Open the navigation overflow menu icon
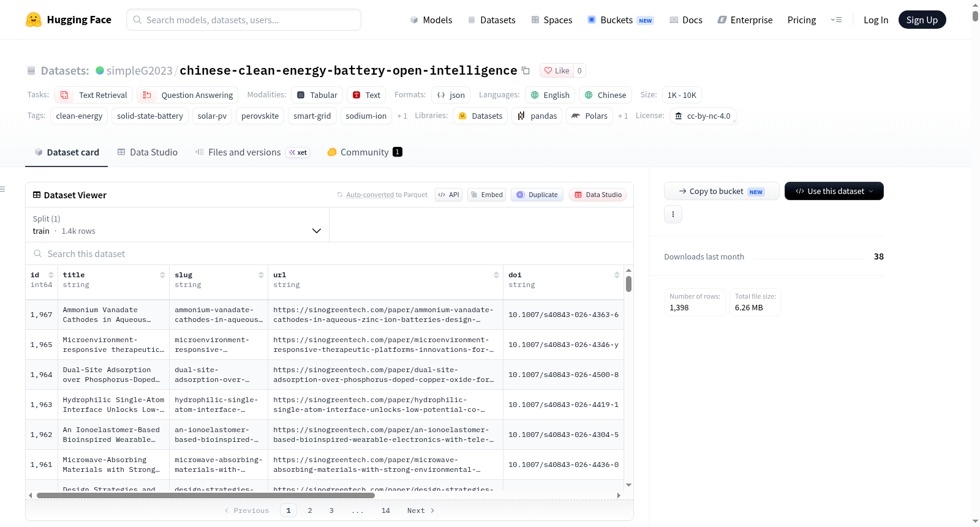This screenshot has height=527, width=980. pyautogui.click(x=836, y=20)
